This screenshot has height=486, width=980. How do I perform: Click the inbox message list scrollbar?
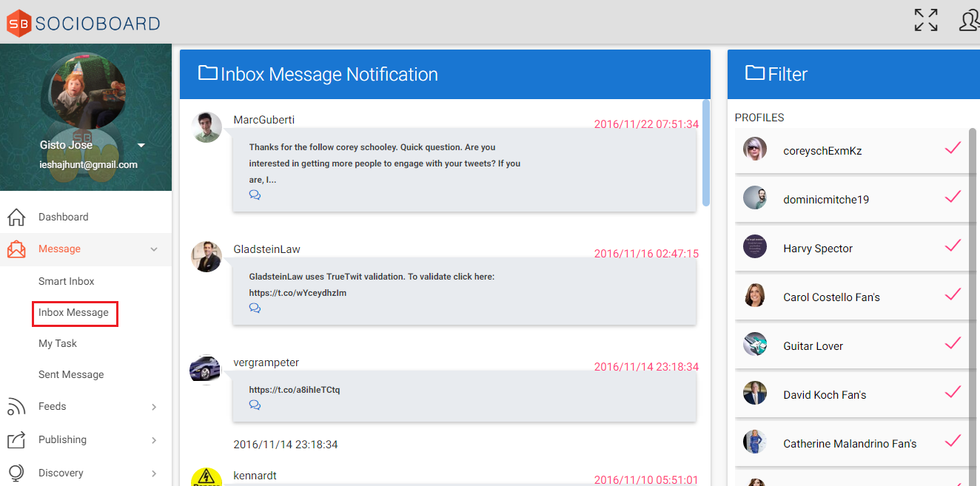pyautogui.click(x=706, y=153)
